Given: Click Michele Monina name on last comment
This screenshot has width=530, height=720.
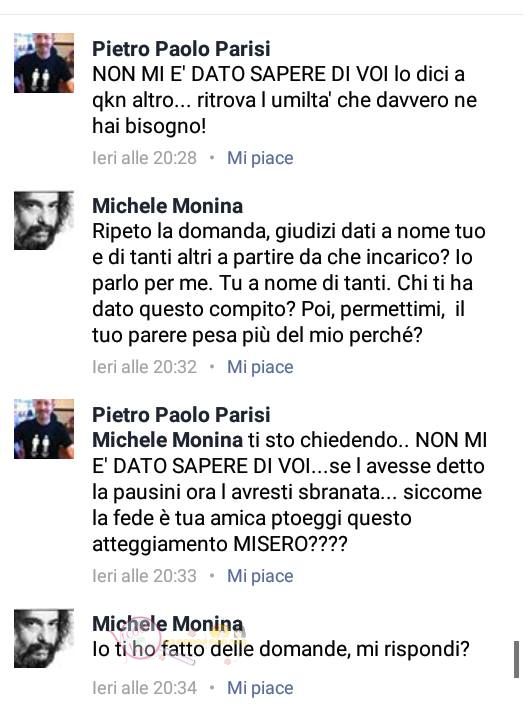Looking at the screenshot, I should [x=167, y=624].
